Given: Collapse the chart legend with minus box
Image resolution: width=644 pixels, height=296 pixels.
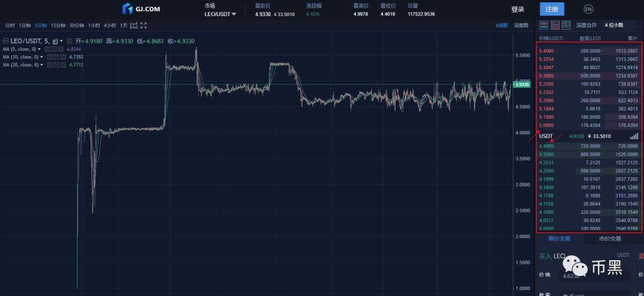Looking at the screenshot, I should 5,41.
